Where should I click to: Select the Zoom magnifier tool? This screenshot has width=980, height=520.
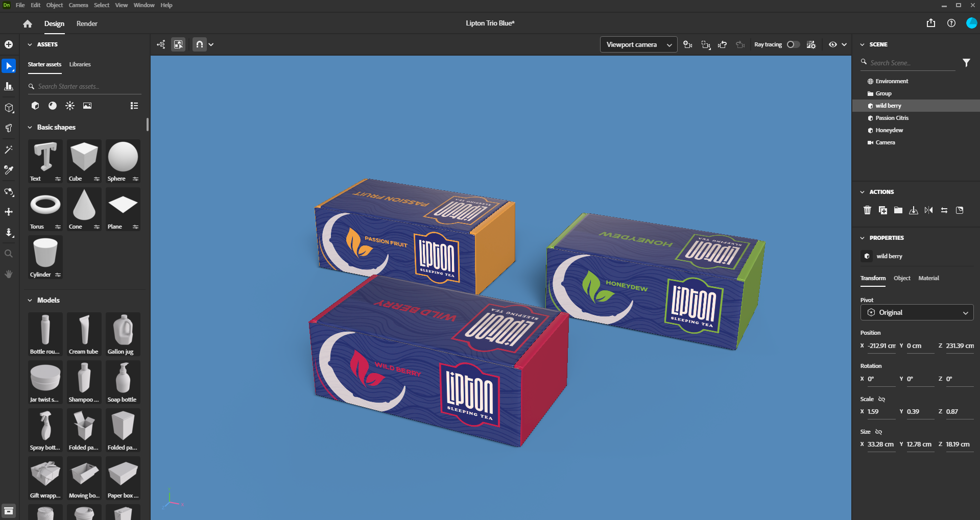click(x=9, y=254)
